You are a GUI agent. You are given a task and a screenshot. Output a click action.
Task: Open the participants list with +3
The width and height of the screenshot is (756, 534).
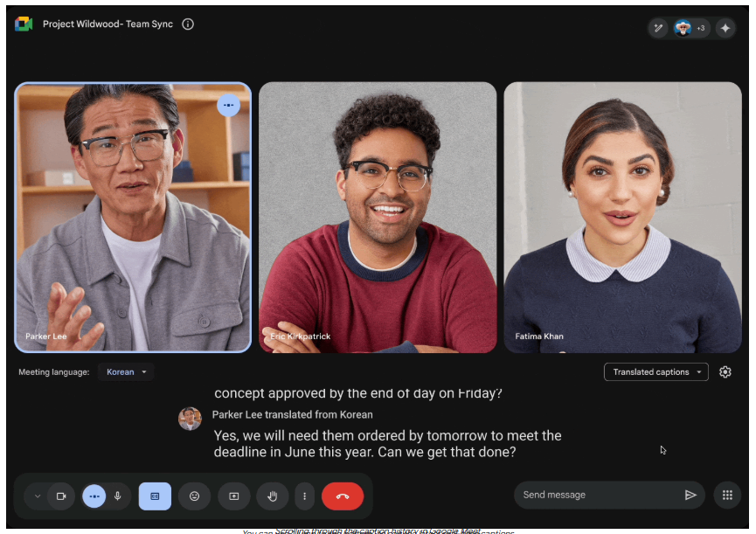pos(690,28)
